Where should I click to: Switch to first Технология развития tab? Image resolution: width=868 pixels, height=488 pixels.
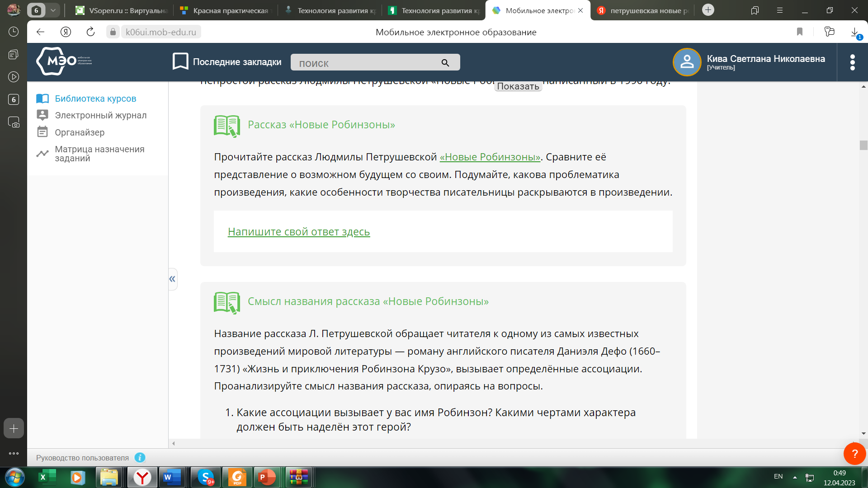(330, 10)
